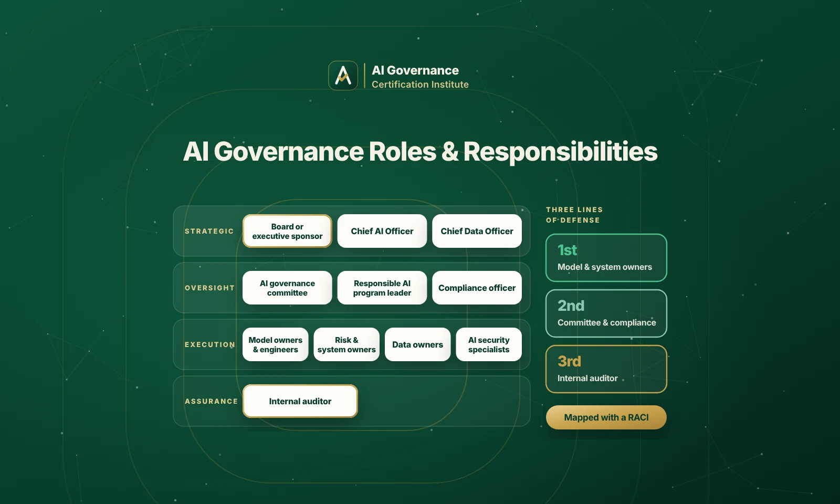The width and height of the screenshot is (840, 504).
Task: Click the THREE LINES OF DEFENSE heading
Action: 574,215
